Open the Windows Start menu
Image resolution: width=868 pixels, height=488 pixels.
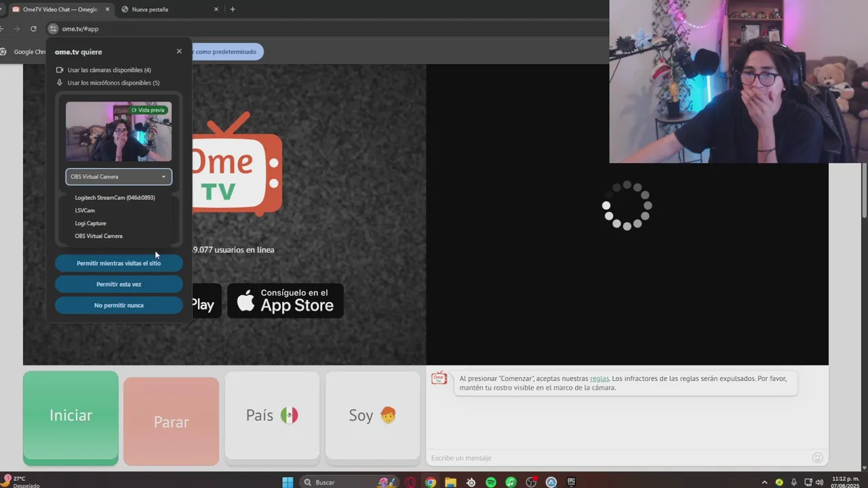pos(288,482)
